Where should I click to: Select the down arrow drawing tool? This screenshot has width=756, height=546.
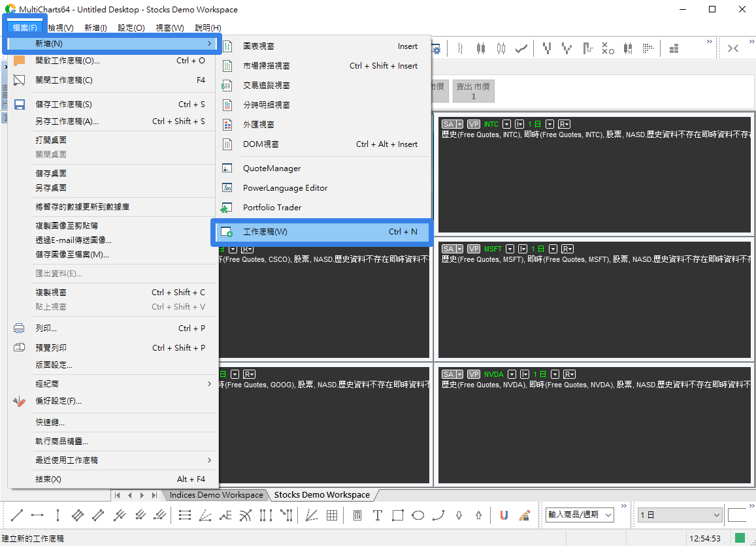pos(459,515)
